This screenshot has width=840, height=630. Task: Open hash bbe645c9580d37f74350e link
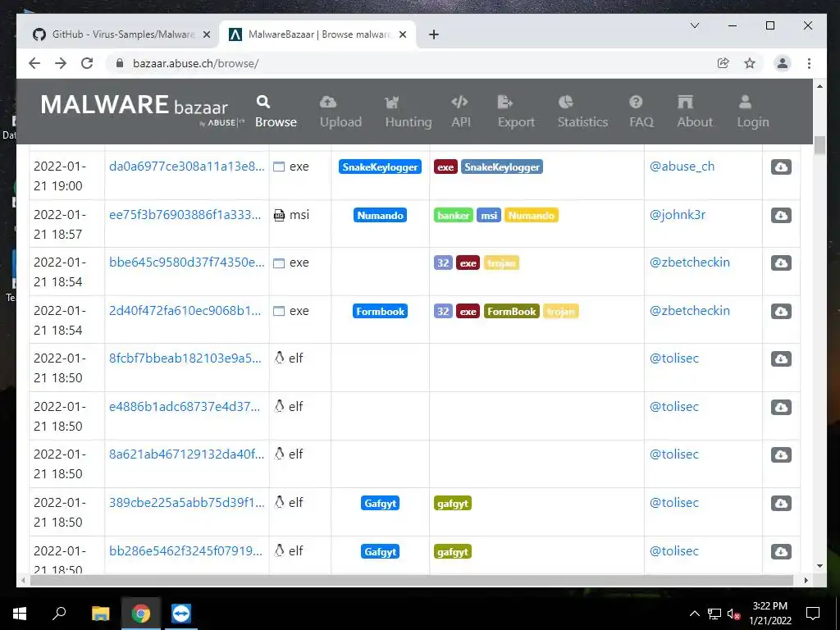(186, 262)
